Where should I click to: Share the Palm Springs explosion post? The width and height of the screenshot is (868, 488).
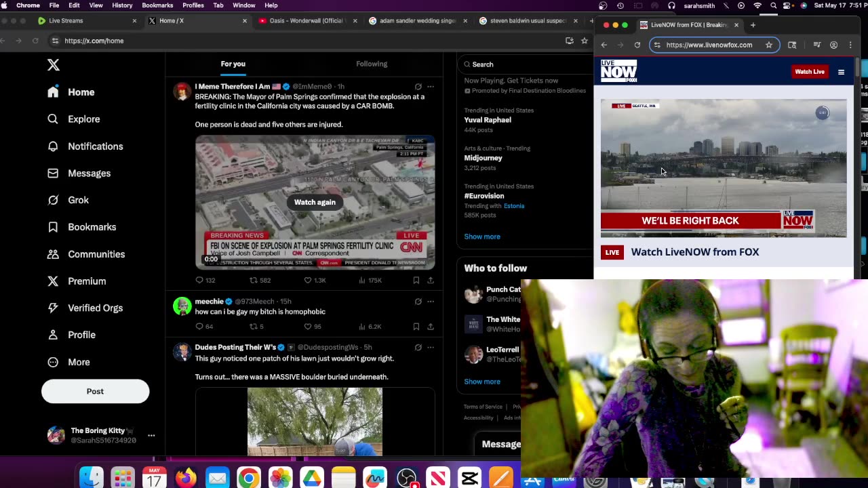point(430,280)
